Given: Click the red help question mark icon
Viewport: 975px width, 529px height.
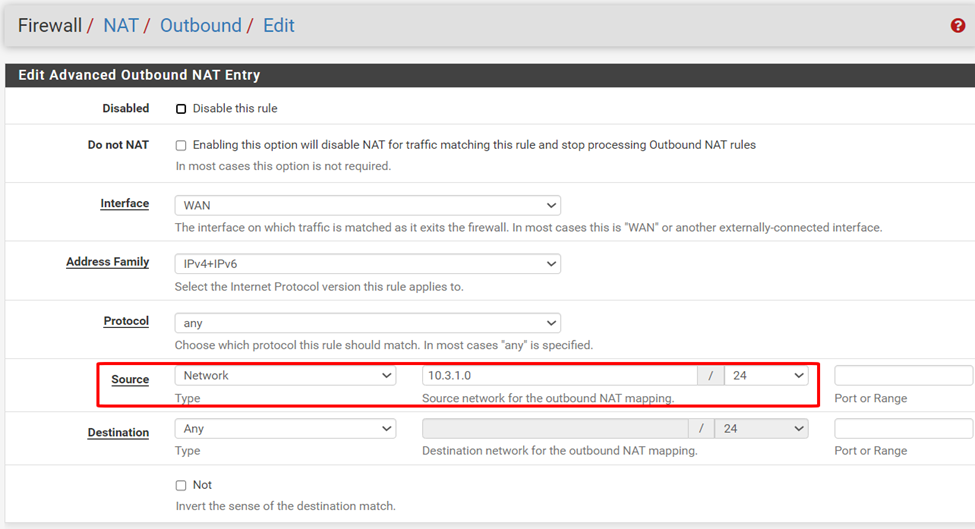Looking at the screenshot, I should (957, 26).
